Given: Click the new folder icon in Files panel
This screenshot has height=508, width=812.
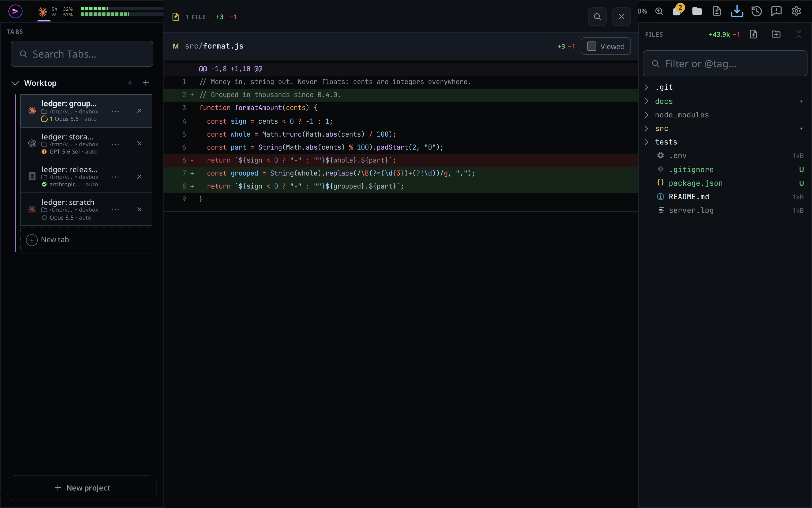Looking at the screenshot, I should click(x=776, y=34).
